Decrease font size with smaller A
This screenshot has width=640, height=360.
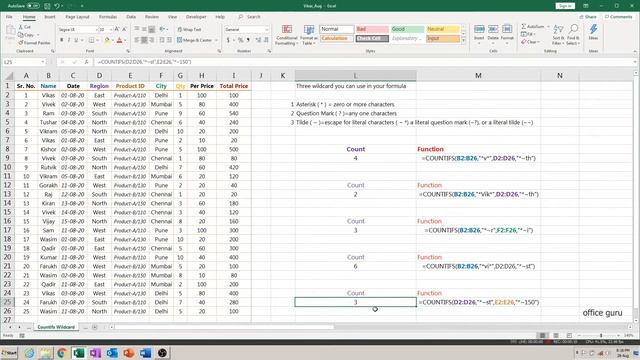point(124,29)
